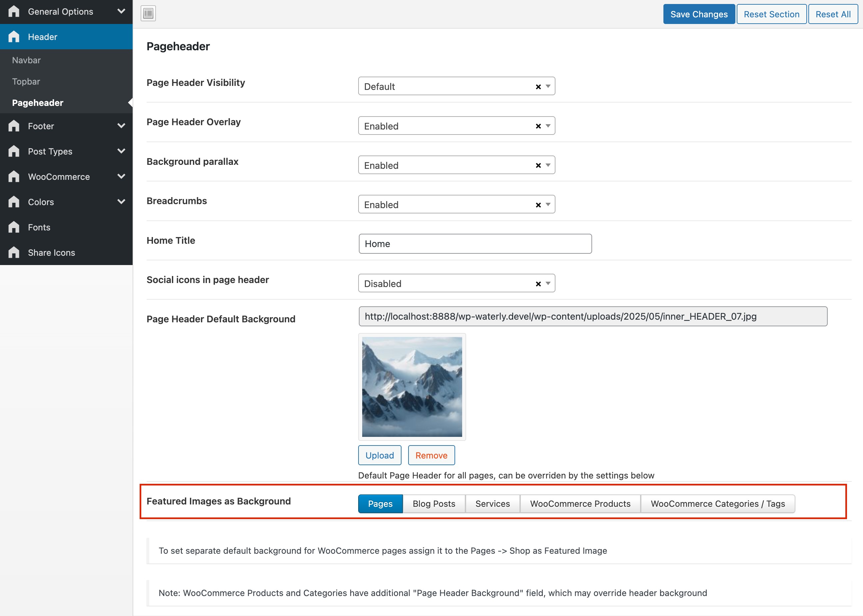Click the Footer home icon
This screenshot has width=863, height=616.
[x=14, y=126]
